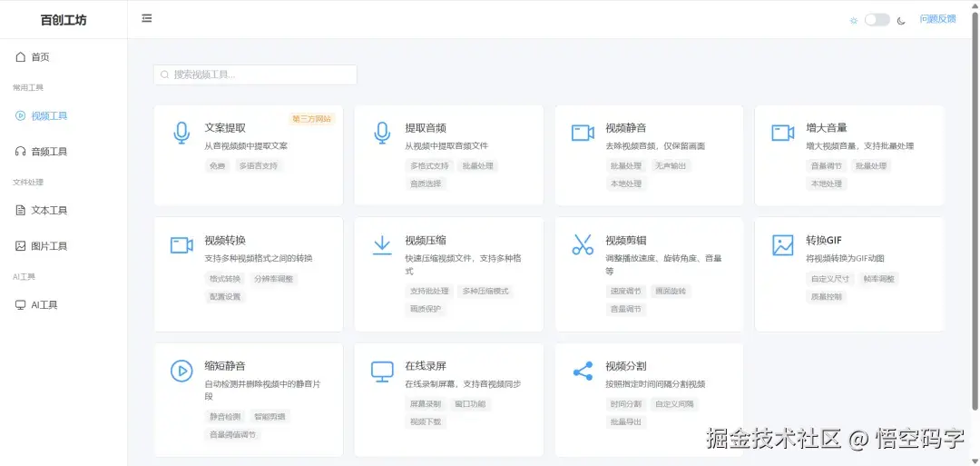Open the 提取音频 tool title
980x466 pixels.
pos(426,127)
